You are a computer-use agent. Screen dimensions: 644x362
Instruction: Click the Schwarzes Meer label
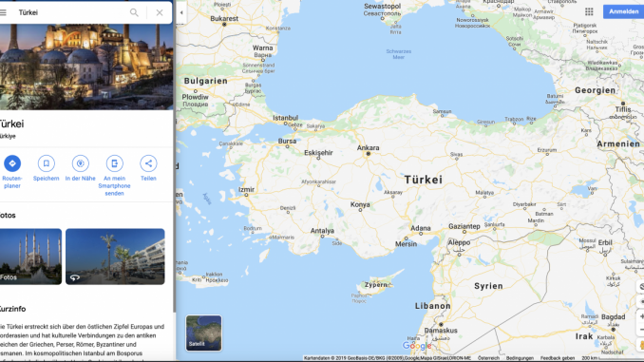pyautogui.click(x=398, y=54)
